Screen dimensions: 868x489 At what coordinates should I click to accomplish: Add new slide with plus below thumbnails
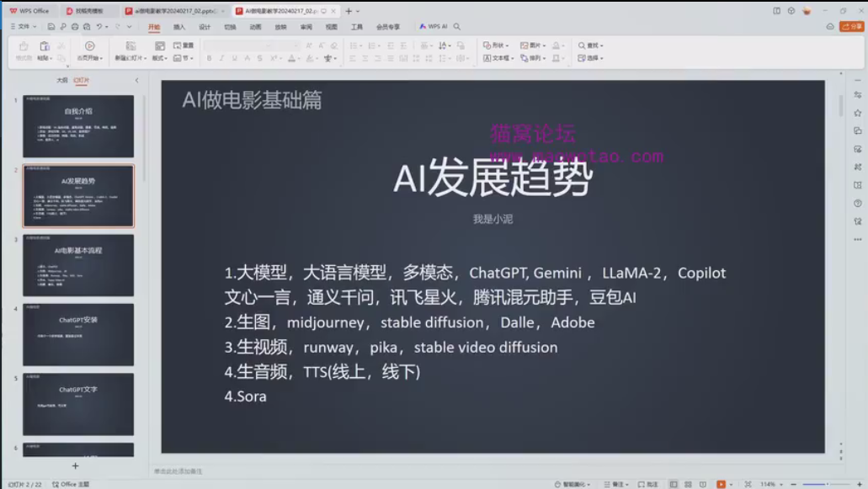[75, 465]
